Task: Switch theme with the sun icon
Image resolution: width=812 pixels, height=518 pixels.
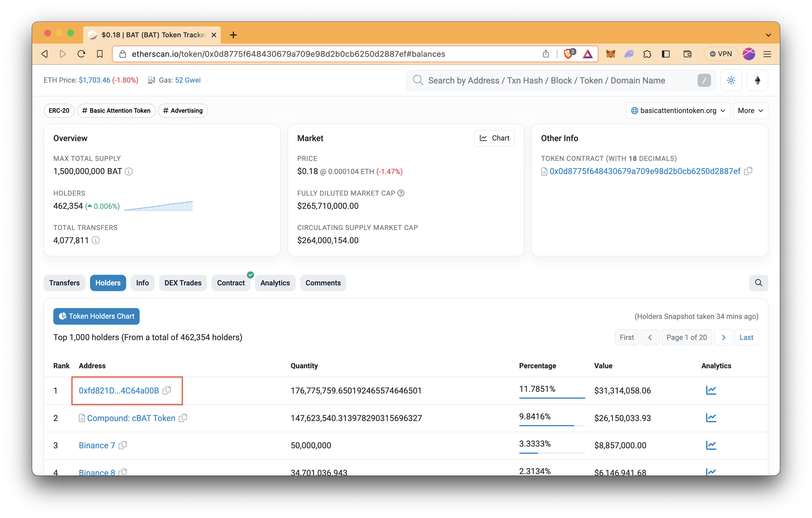Action: point(731,80)
